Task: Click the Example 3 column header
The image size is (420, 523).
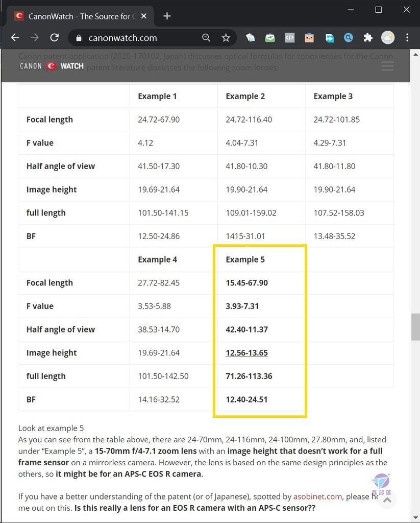Action: click(x=333, y=96)
